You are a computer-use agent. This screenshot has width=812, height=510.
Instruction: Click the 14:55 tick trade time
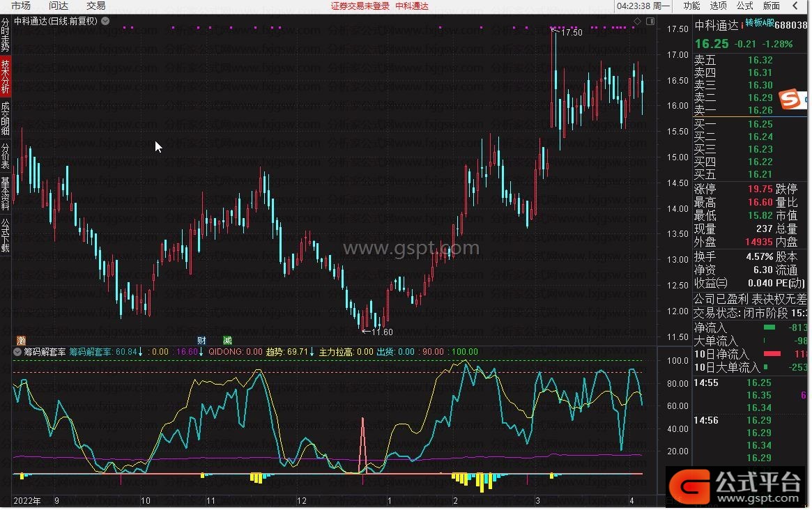pos(706,383)
